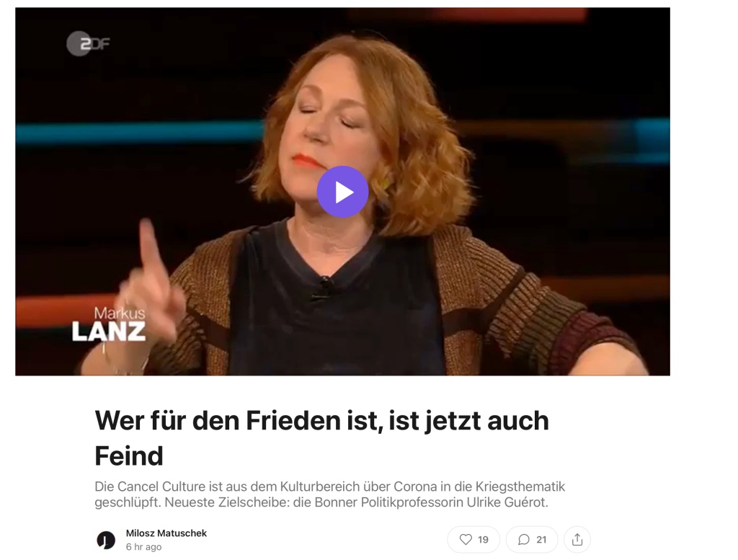Click the word "Feind" in the headline
Image resolution: width=738 pixels, height=560 pixels.
pyautogui.click(x=129, y=455)
